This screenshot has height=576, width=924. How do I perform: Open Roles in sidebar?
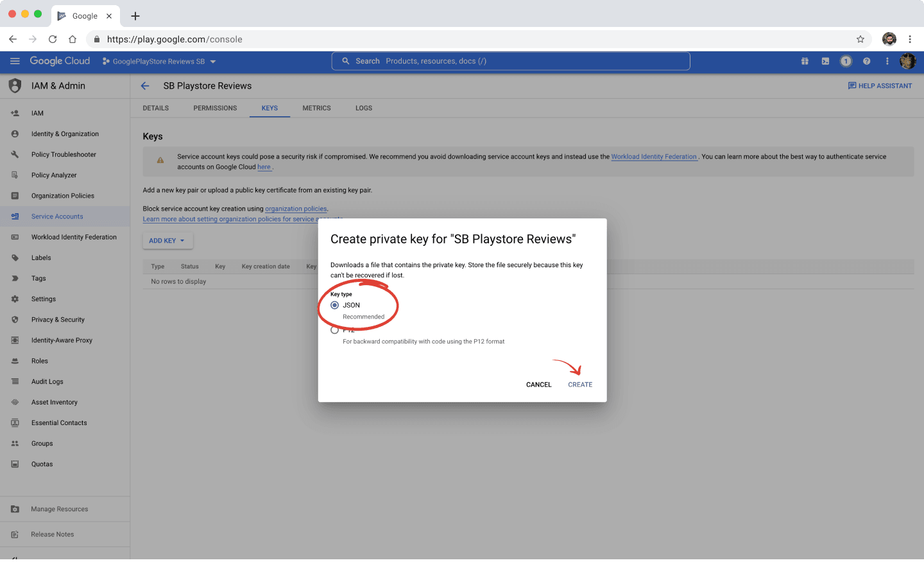click(x=65, y=361)
